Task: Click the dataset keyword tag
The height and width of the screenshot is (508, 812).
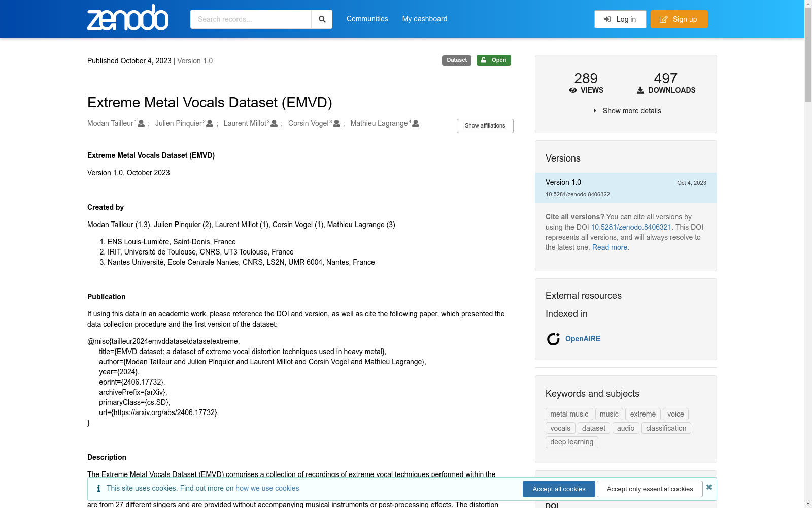Action: 594,428
